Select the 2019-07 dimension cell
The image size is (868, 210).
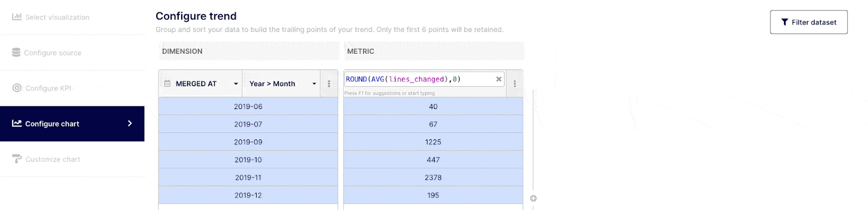pyautogui.click(x=248, y=124)
